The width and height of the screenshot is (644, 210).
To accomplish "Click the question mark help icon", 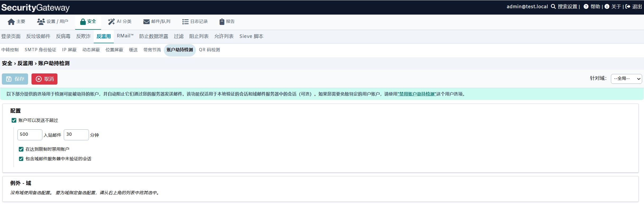I will [586, 7].
